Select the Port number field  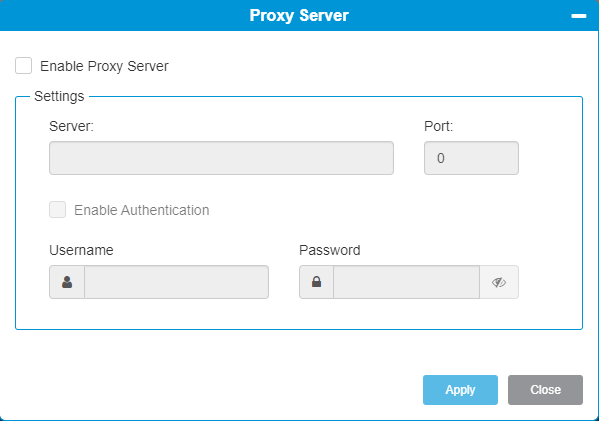click(471, 158)
